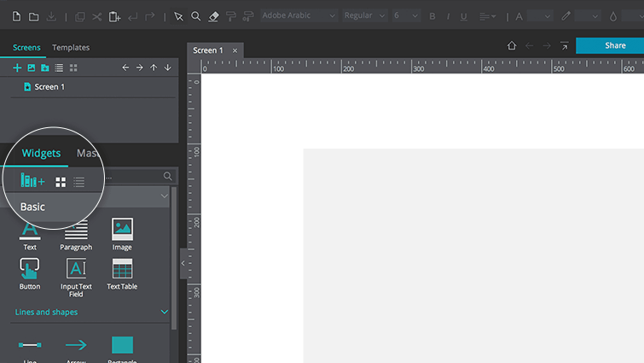Switch to the Masters tab
The image size is (644, 363).
[87, 153]
